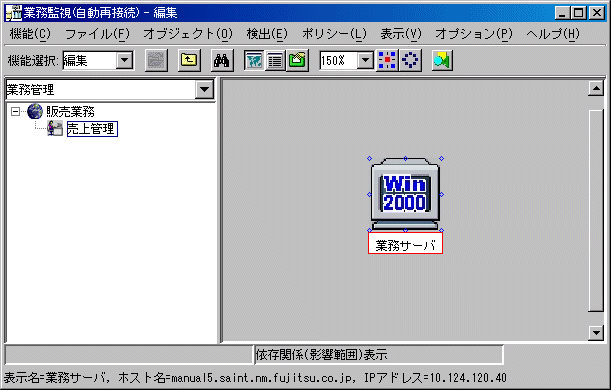The image size is (611, 390).
Task: Click the green folder export icon
Action: tap(297, 60)
